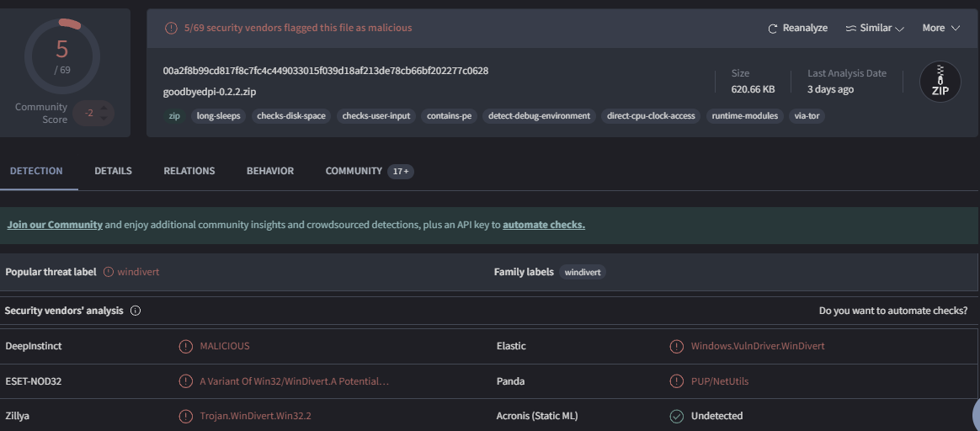The height and width of the screenshot is (431, 980).
Task: Click the ZIP file type icon
Action: 940,82
